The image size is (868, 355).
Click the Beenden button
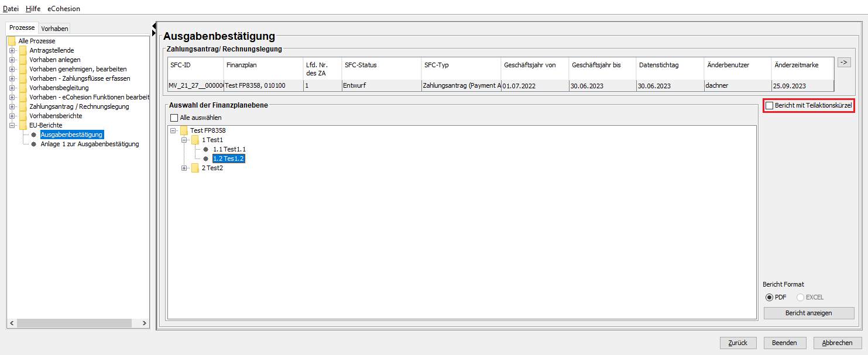click(784, 343)
